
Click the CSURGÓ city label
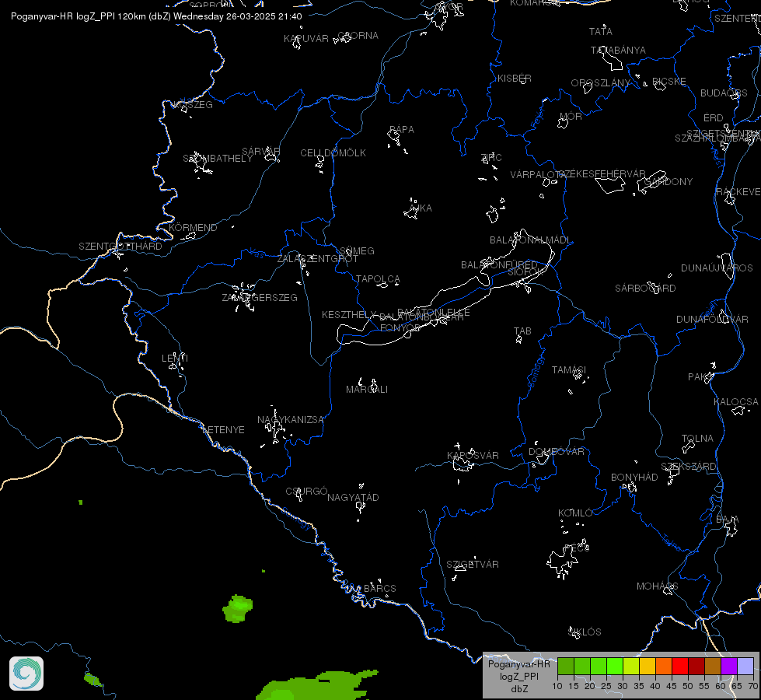[x=306, y=492]
